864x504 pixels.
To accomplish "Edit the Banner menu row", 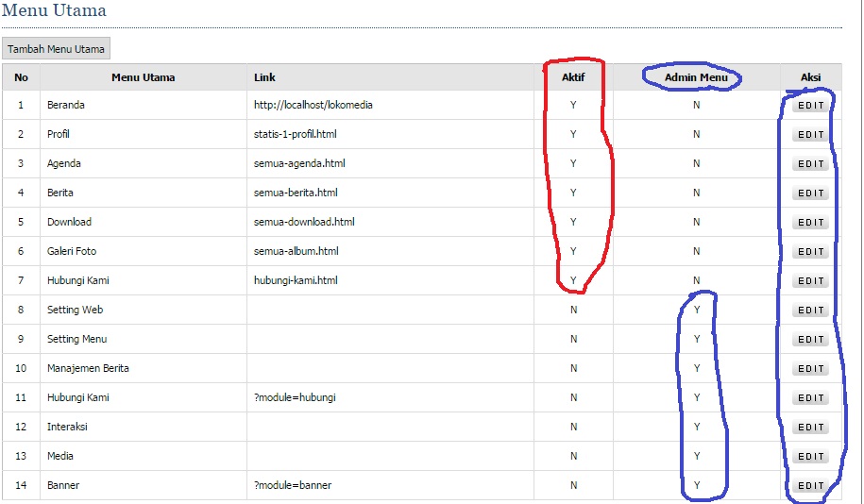I will tap(810, 485).
